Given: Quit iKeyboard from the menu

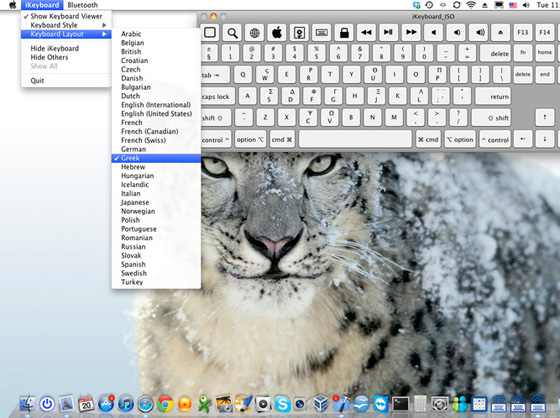Looking at the screenshot, I should [x=66, y=80].
